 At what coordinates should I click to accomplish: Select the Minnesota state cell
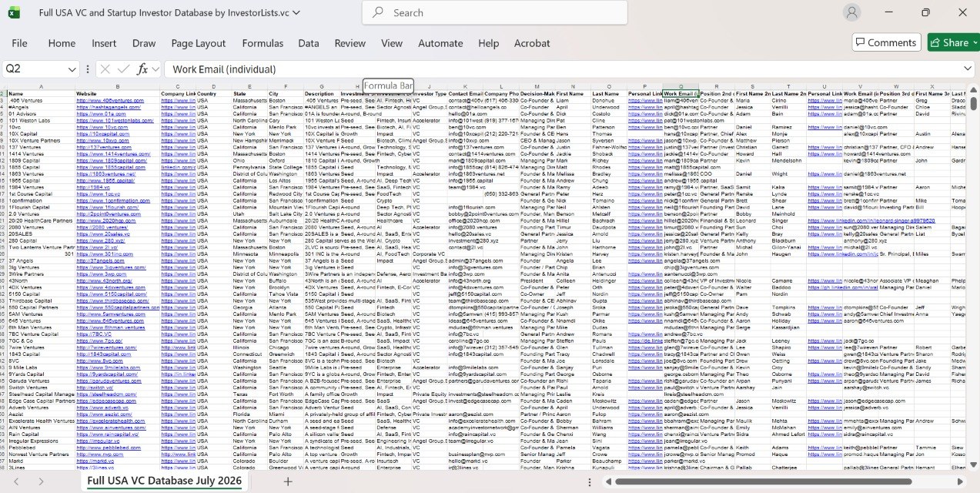(x=250, y=254)
